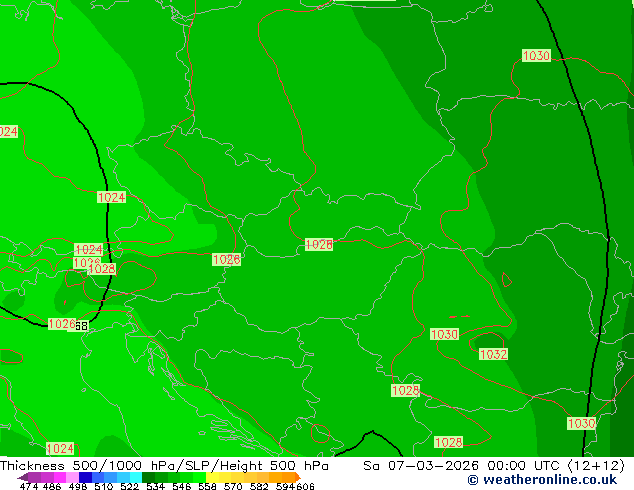The width and height of the screenshot is (634, 490).
Task: Click the cyan legend swatch before the greens
Action: tap(136, 477)
